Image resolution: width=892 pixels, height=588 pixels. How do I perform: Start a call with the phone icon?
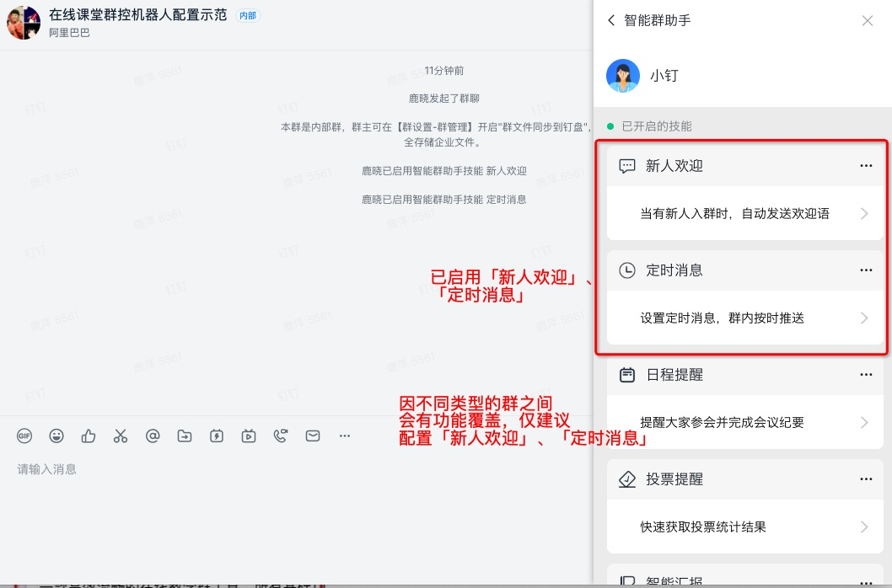(x=281, y=436)
